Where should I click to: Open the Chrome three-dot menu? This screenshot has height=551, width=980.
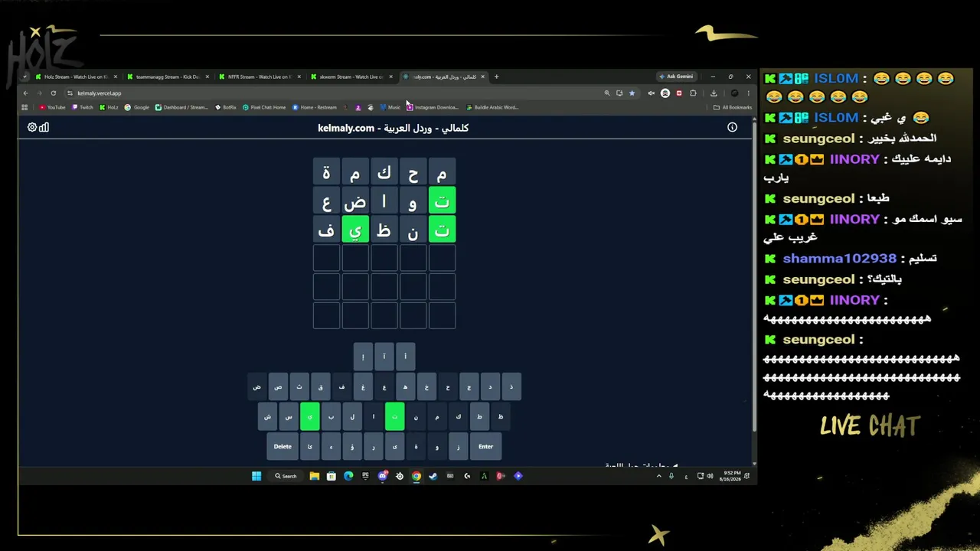click(x=748, y=93)
